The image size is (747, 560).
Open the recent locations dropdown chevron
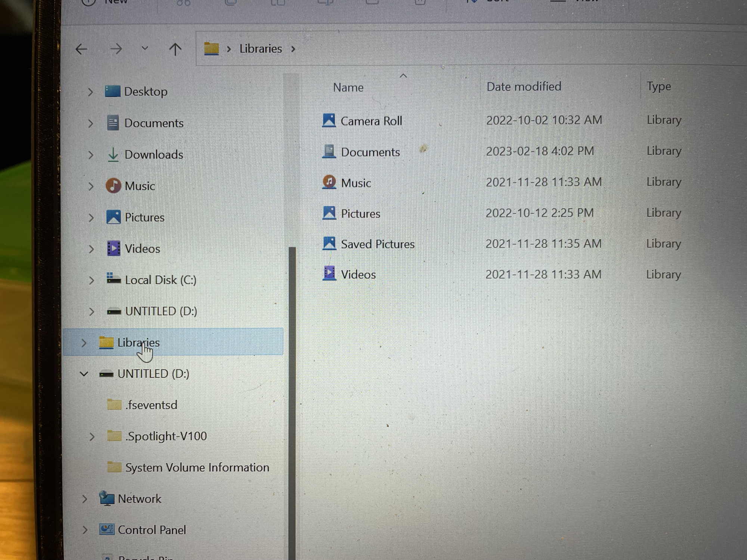[x=145, y=49]
